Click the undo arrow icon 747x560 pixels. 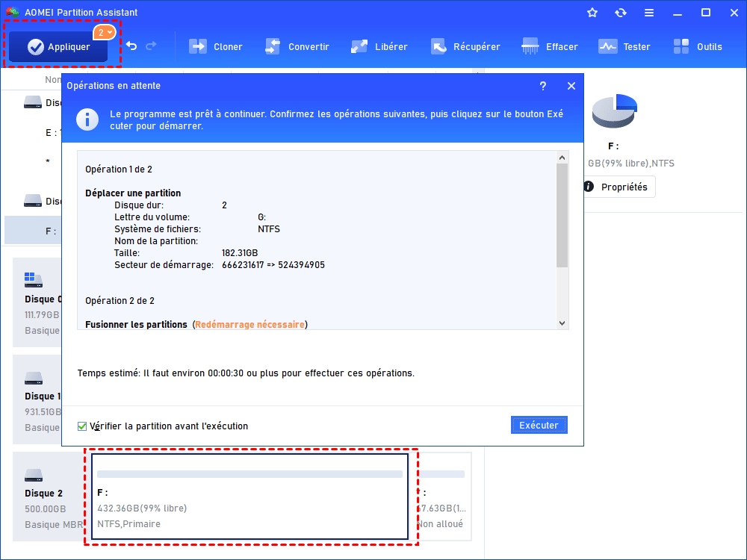point(131,46)
